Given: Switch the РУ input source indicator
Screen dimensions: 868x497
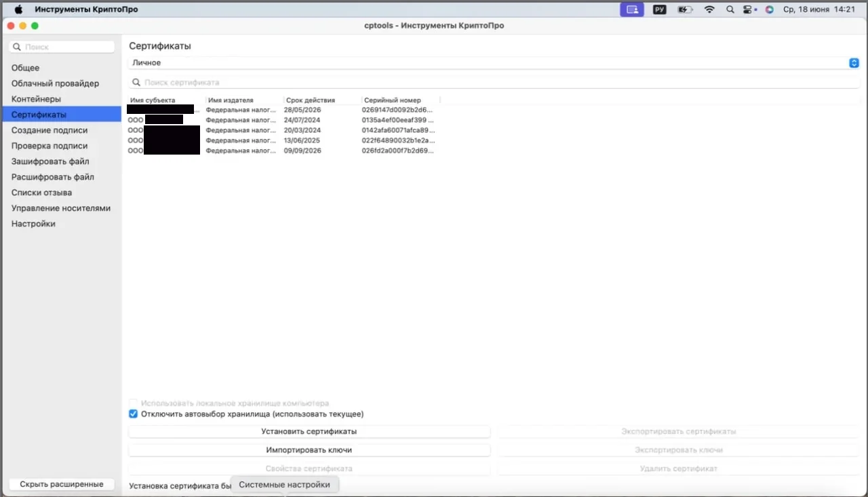Looking at the screenshot, I should pyautogui.click(x=660, y=9).
